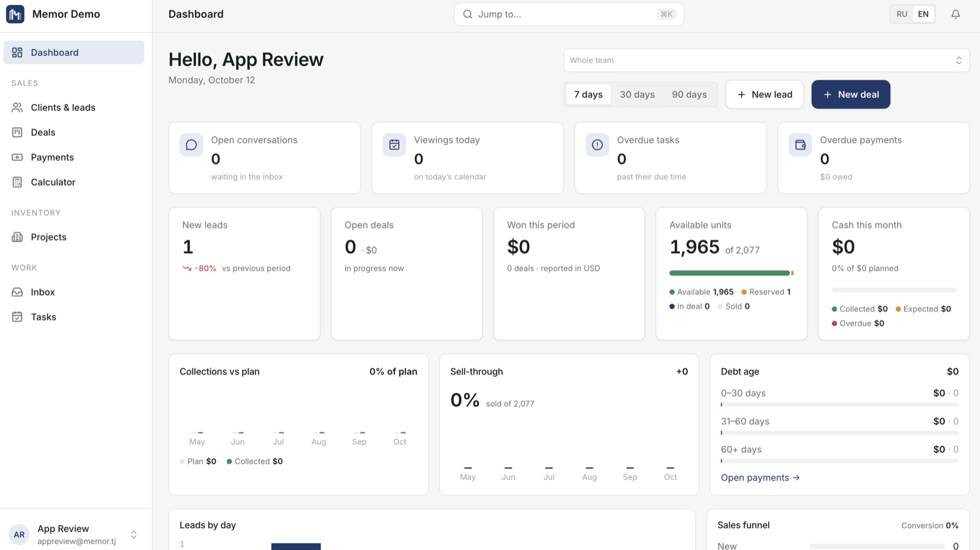Click the New lead button
The width and height of the screenshot is (980, 550).
click(x=764, y=94)
